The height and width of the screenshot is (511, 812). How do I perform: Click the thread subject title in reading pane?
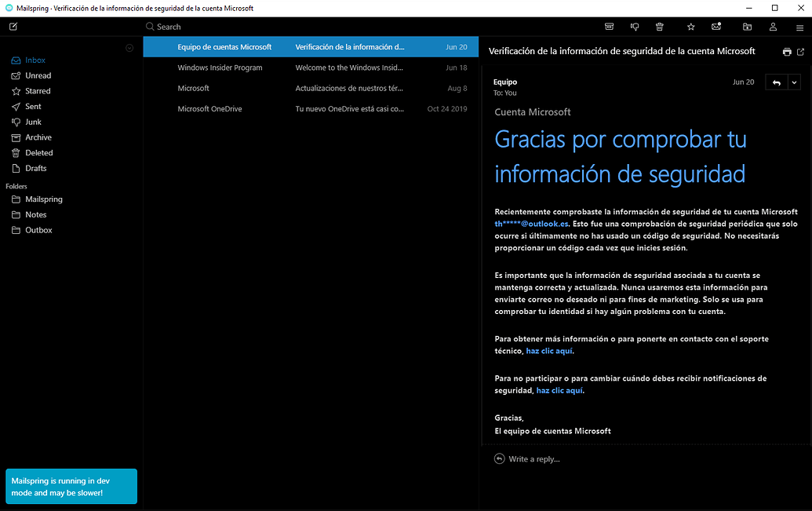click(621, 51)
